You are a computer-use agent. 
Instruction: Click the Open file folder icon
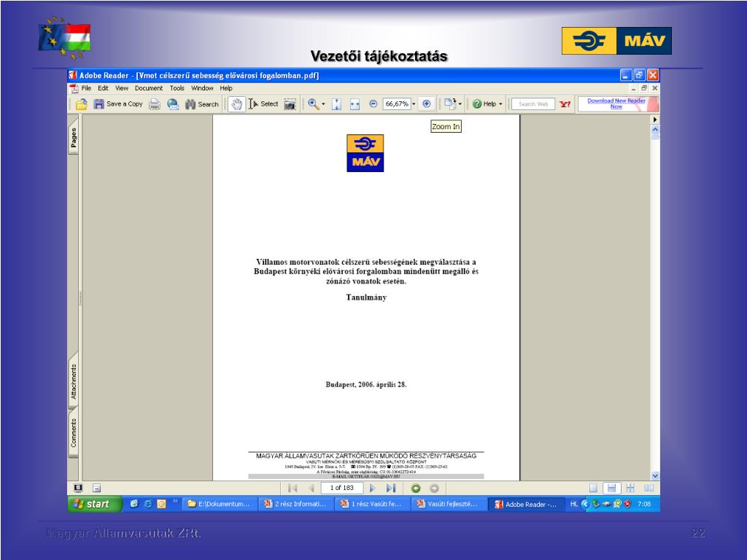tap(82, 104)
